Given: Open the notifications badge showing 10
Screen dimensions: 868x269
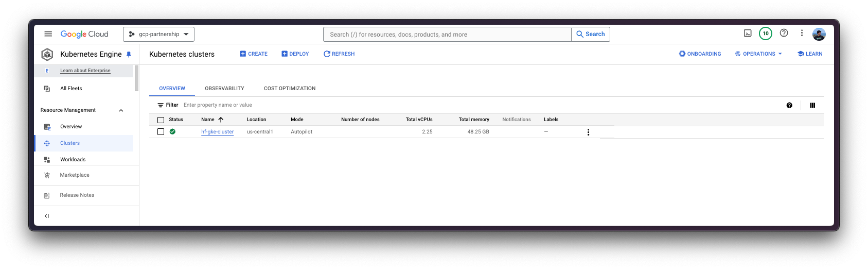Looking at the screenshot, I should [x=766, y=33].
